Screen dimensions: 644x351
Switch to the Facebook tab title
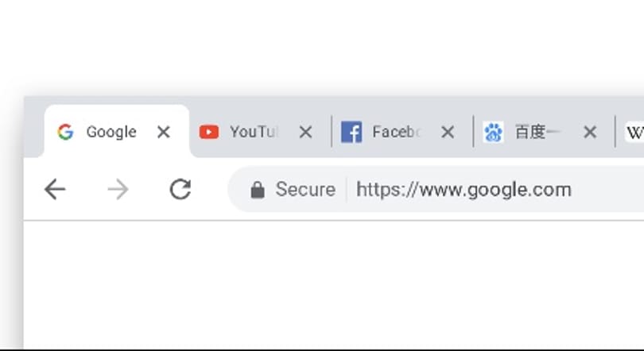pyautogui.click(x=397, y=132)
